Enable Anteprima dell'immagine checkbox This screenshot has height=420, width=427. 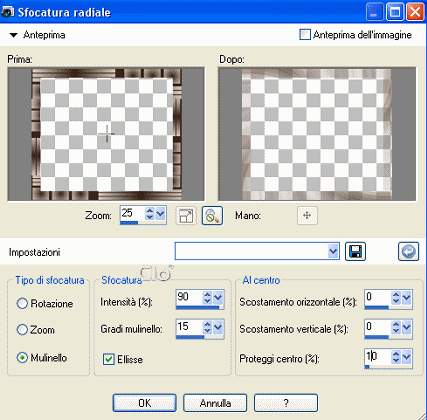point(305,35)
